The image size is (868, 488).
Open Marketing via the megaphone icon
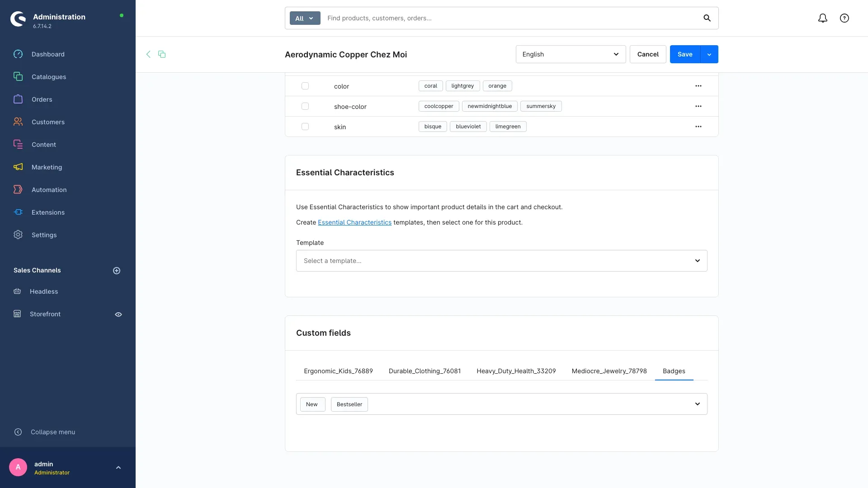coord(18,167)
